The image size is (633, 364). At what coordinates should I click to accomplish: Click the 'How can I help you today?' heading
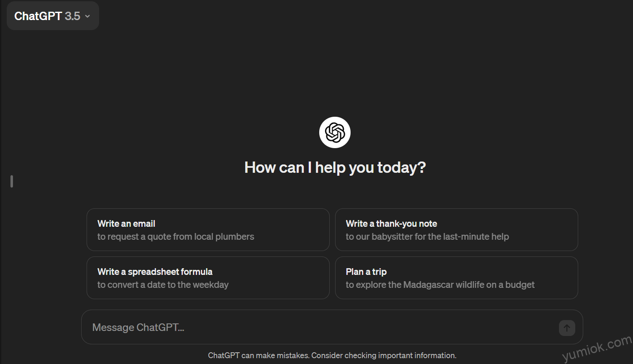pyautogui.click(x=335, y=167)
